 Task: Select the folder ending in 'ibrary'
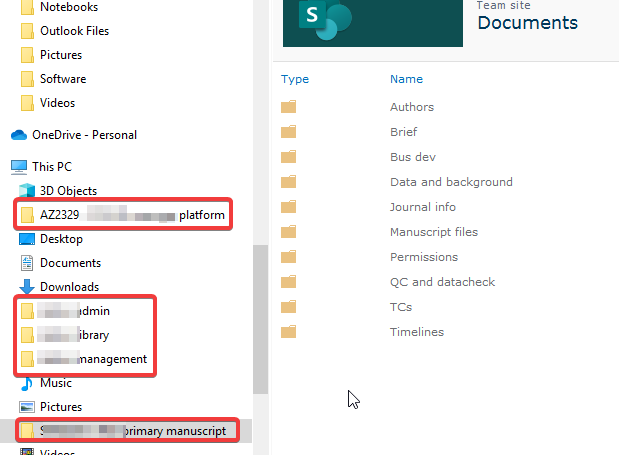tap(65, 335)
